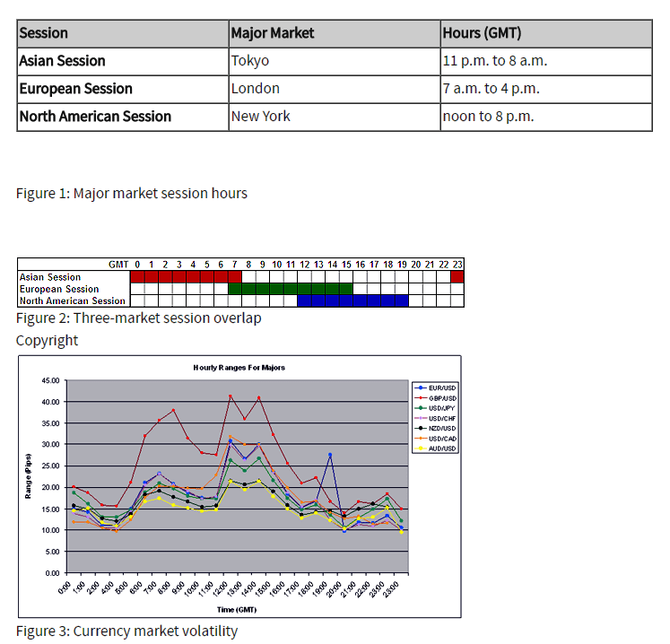
Task: Click the 'Session' table column header
Action: (x=44, y=33)
